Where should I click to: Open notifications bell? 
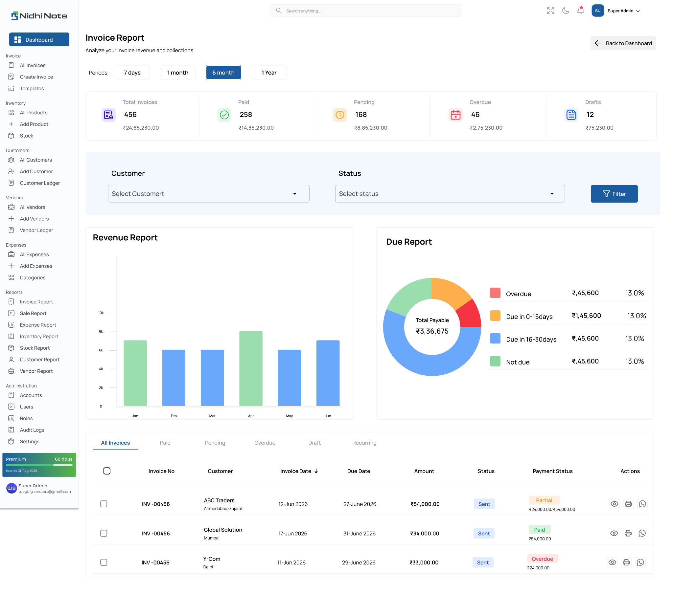pos(581,11)
